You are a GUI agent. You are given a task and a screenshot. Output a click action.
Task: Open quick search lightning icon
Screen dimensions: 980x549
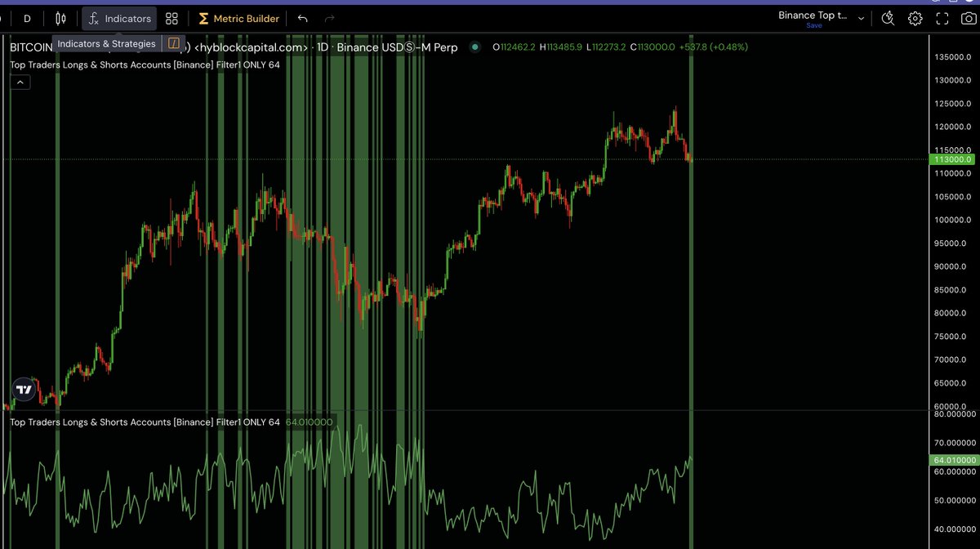tap(889, 18)
